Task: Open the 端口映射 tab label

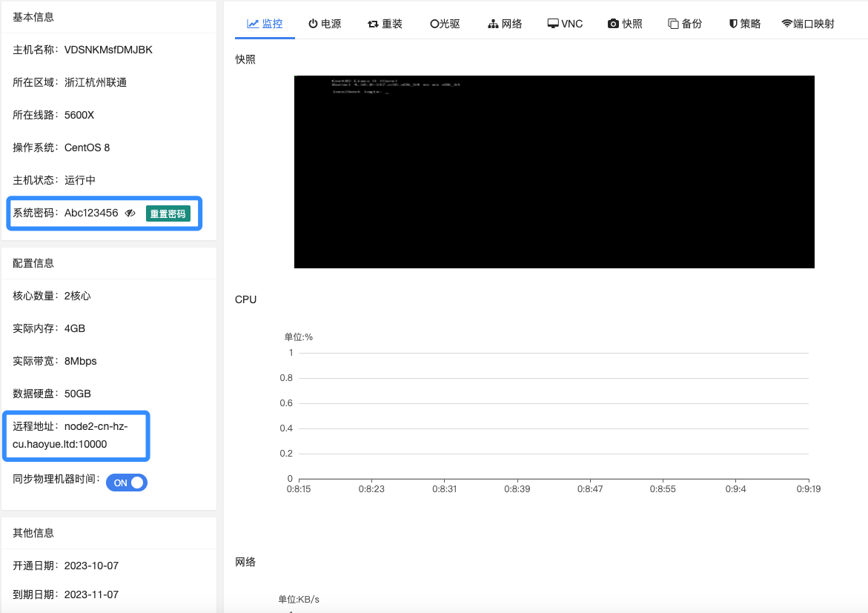Action: point(813,24)
